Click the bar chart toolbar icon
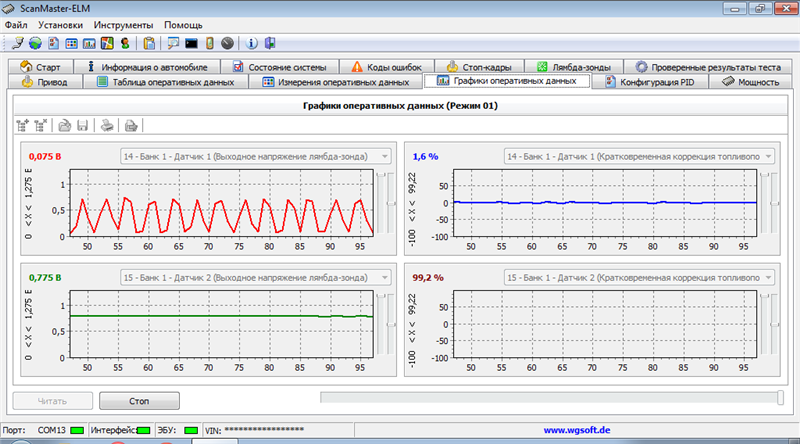 pos(89,43)
